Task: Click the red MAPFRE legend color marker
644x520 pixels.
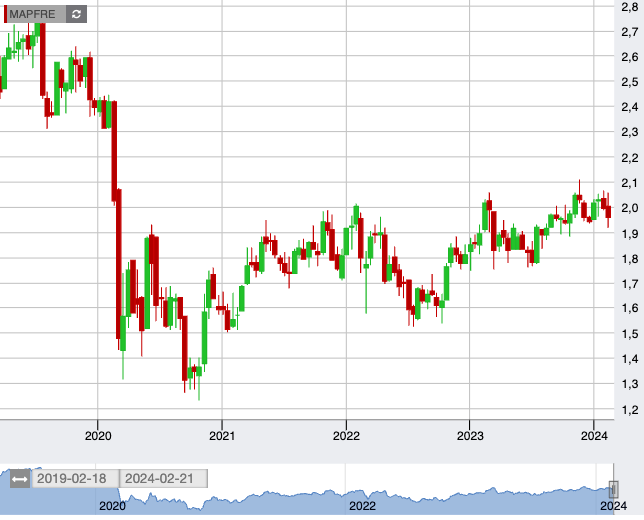Action: (x=5, y=14)
